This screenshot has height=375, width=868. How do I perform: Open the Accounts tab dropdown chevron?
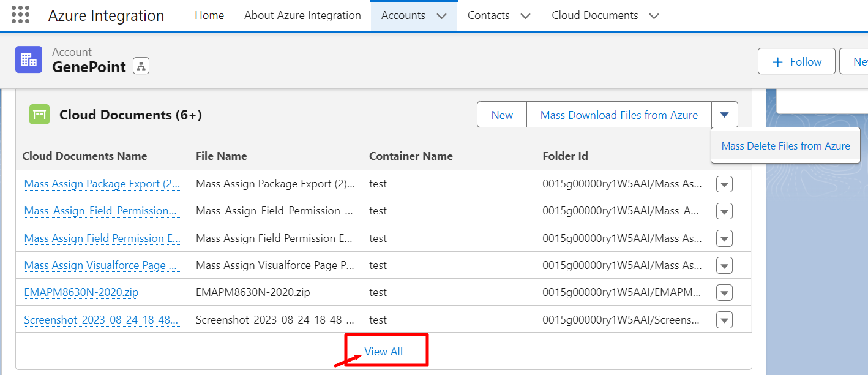pos(442,16)
